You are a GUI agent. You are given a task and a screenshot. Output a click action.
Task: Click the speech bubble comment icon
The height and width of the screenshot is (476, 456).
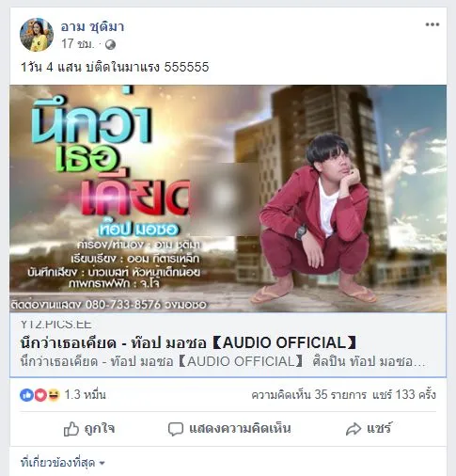(176, 429)
